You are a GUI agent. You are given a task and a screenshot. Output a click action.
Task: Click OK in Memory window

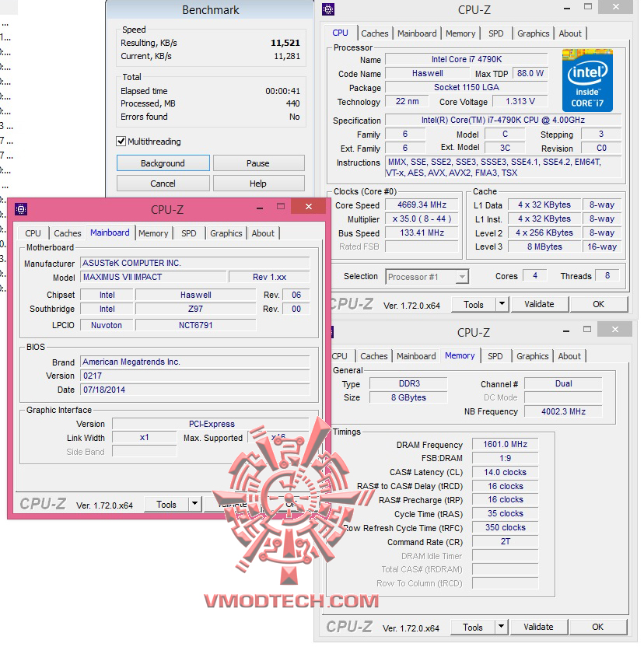tap(597, 627)
